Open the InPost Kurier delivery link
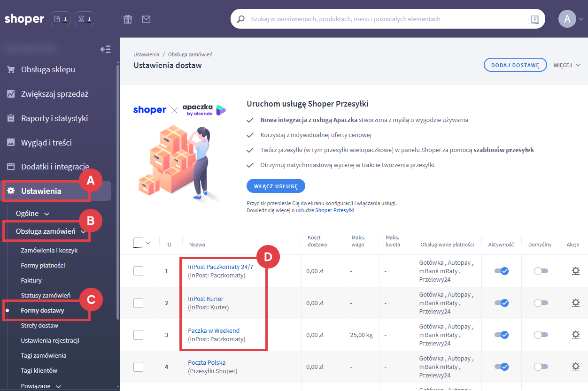588x391 pixels. 206,299
